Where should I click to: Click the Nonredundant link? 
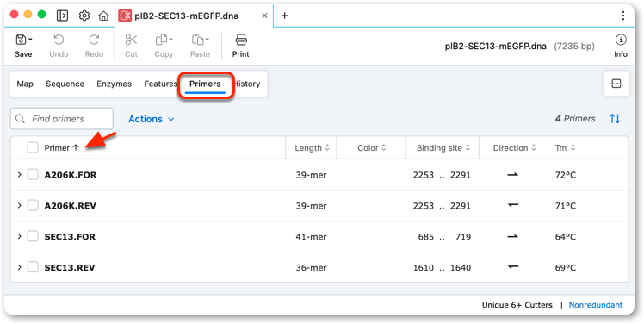coord(596,305)
